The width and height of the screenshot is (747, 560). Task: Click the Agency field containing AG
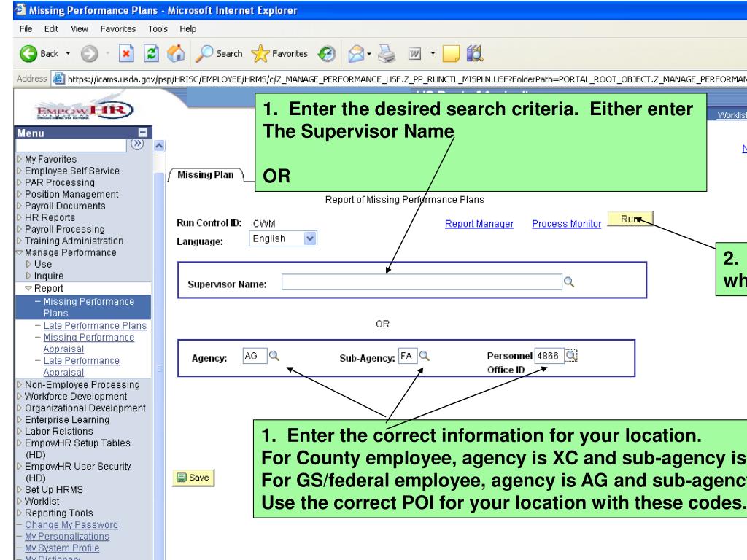[255, 356]
